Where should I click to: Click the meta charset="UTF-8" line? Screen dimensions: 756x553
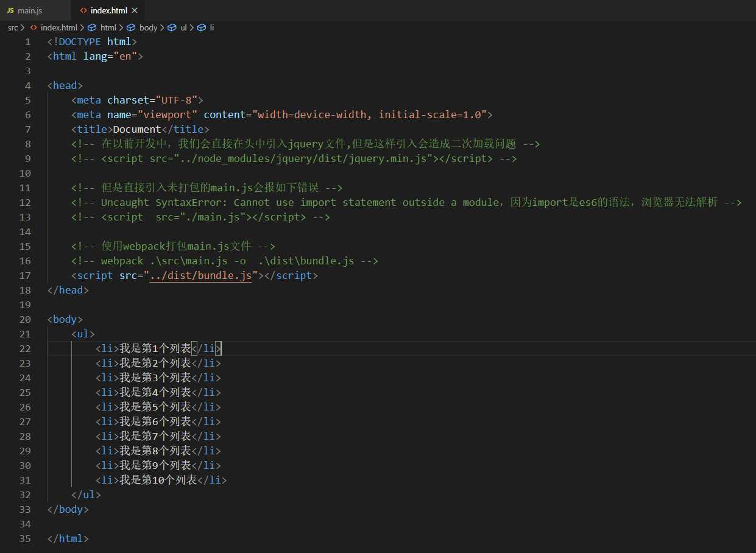click(x=137, y=100)
